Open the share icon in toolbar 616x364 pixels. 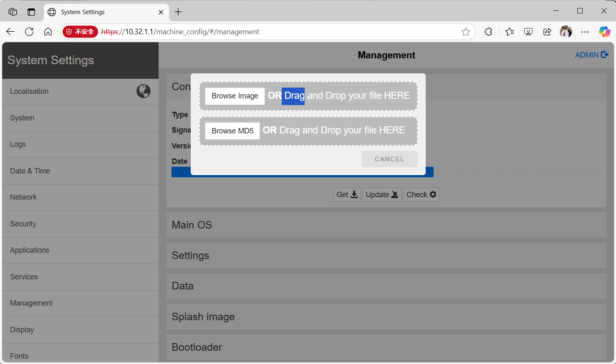547,32
